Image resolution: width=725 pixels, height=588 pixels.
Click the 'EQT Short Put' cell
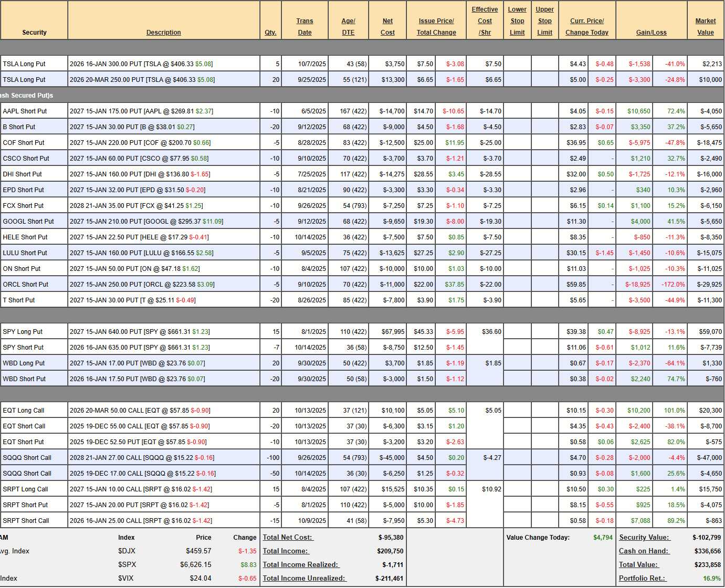pos(34,442)
